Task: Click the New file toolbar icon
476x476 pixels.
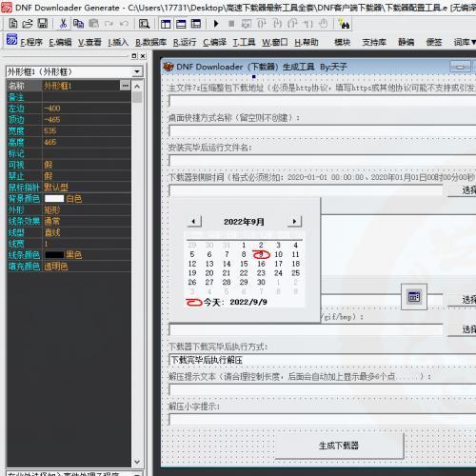Action: pyautogui.click(x=13, y=24)
